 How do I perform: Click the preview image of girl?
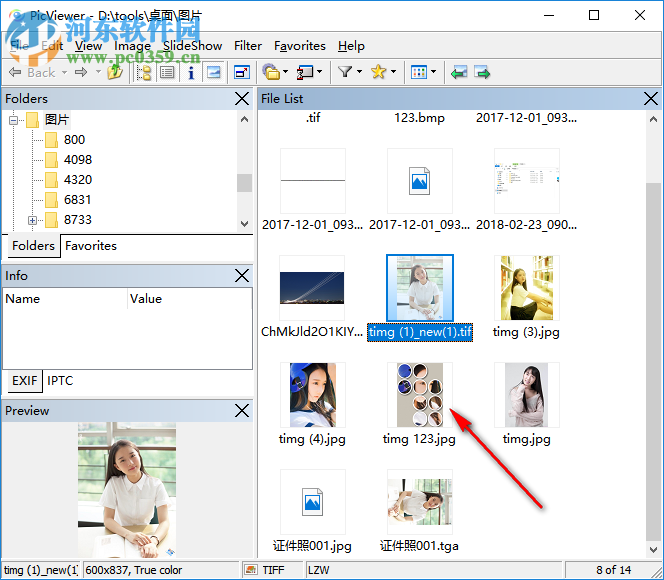pos(127,490)
